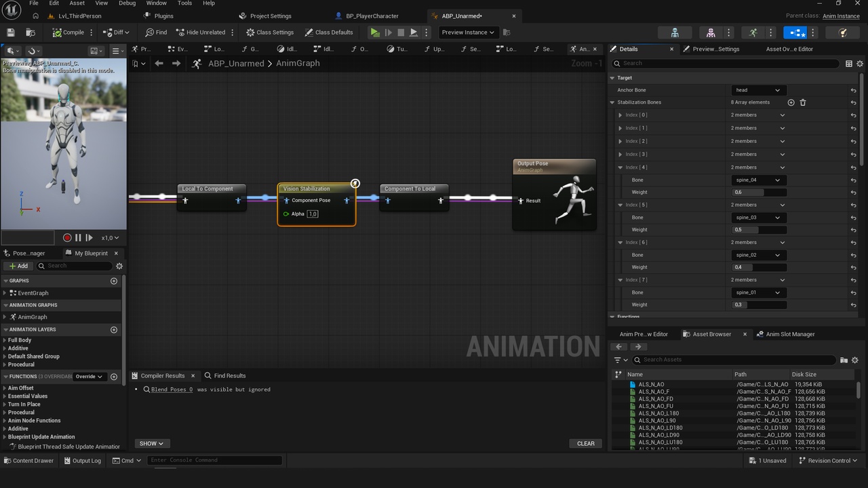Click the Browse to asset icon
Viewport: 868px width, 488px height.
(31, 32)
